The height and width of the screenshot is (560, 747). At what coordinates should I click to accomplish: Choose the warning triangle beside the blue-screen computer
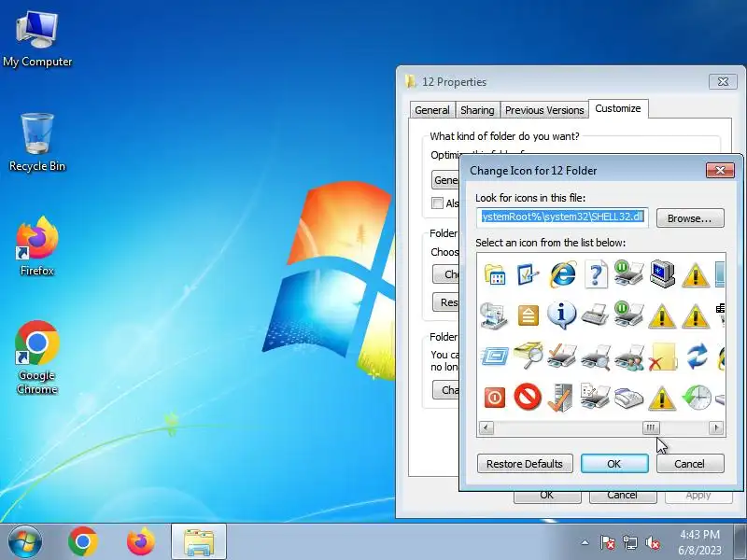point(696,275)
